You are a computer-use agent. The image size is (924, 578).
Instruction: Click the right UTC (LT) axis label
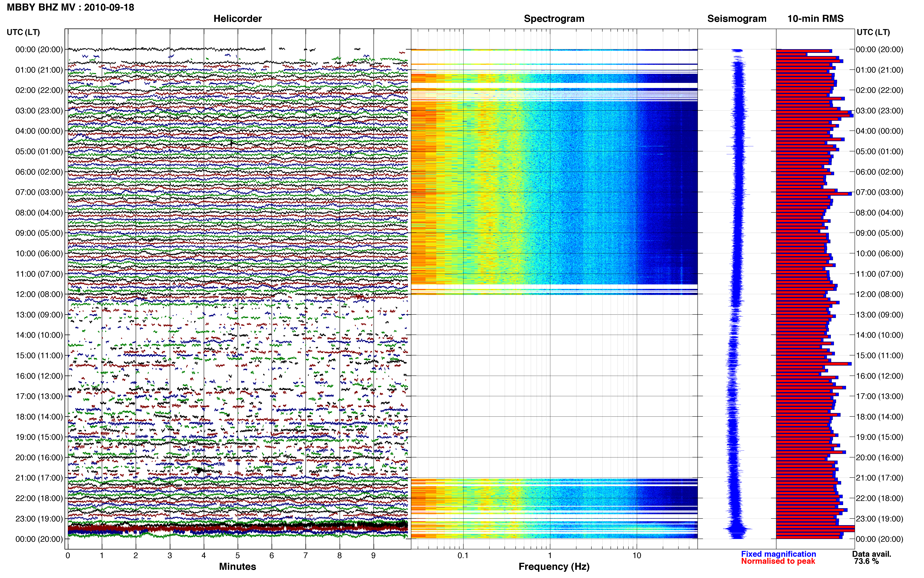coord(873,32)
